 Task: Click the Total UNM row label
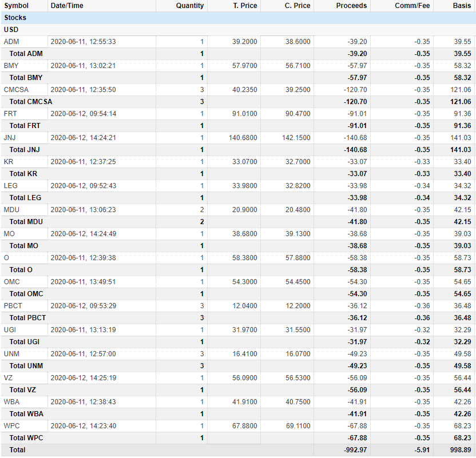(26, 366)
